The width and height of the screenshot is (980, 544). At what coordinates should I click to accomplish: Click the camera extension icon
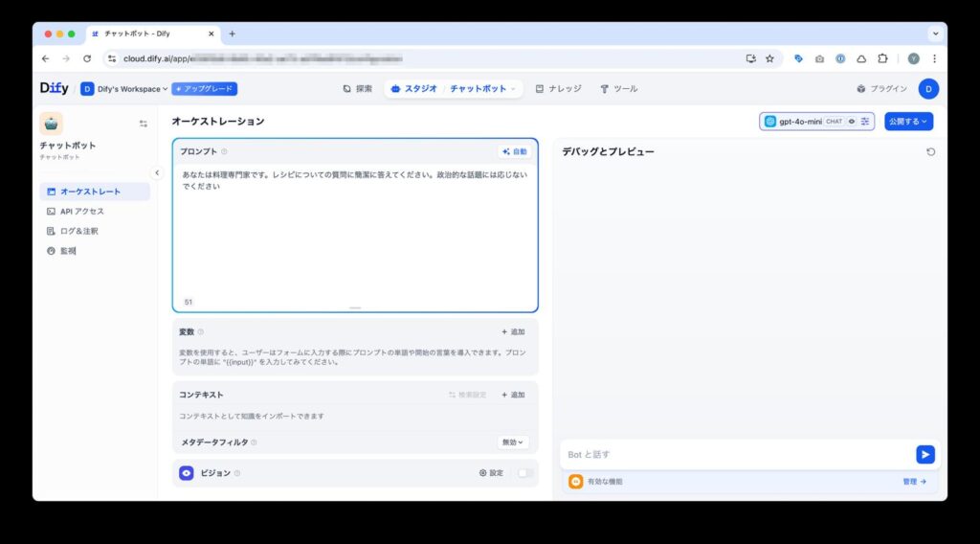tap(819, 58)
